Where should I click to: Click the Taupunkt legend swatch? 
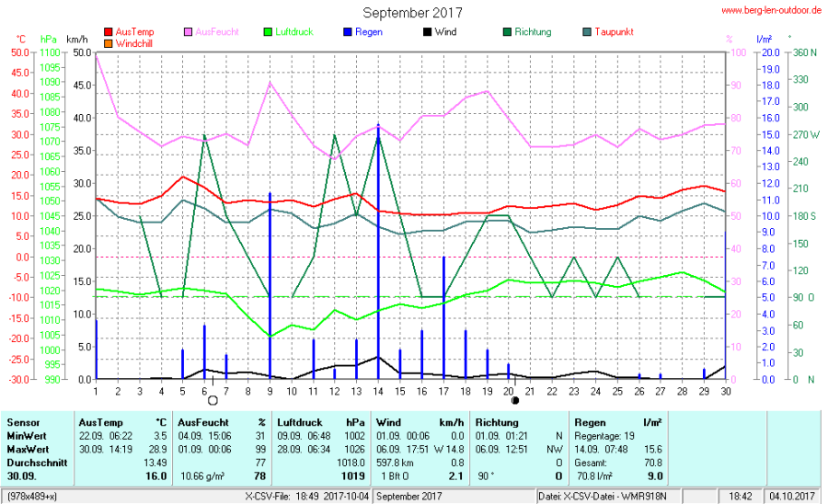click(x=587, y=32)
